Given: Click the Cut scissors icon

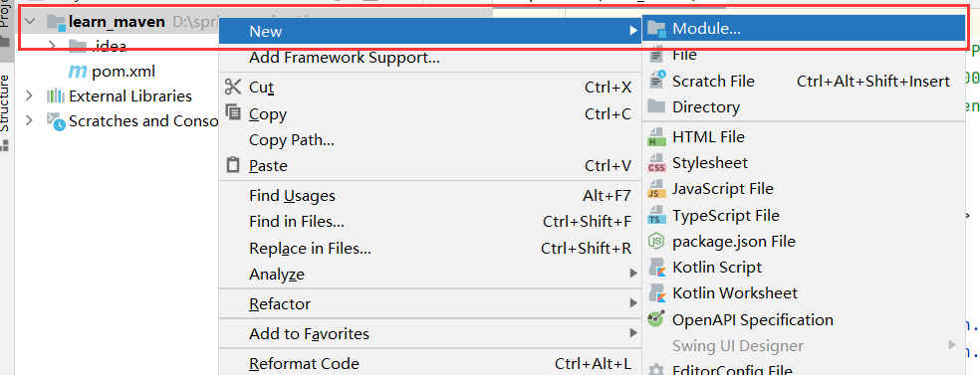Looking at the screenshot, I should 232,87.
